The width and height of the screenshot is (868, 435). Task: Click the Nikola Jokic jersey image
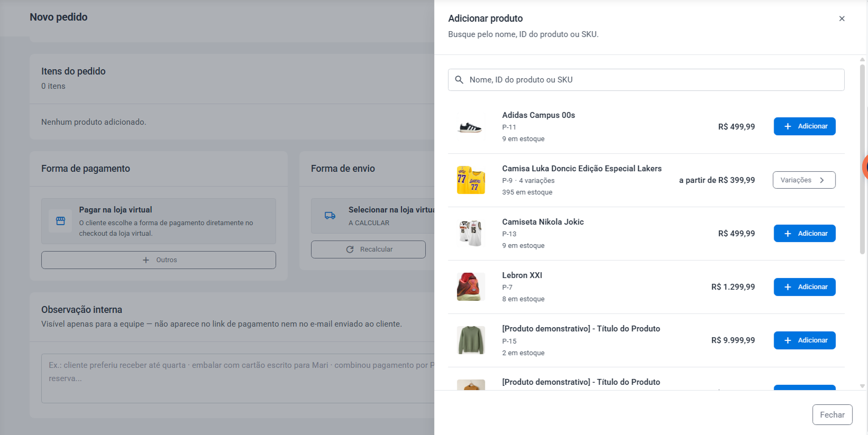[471, 234]
